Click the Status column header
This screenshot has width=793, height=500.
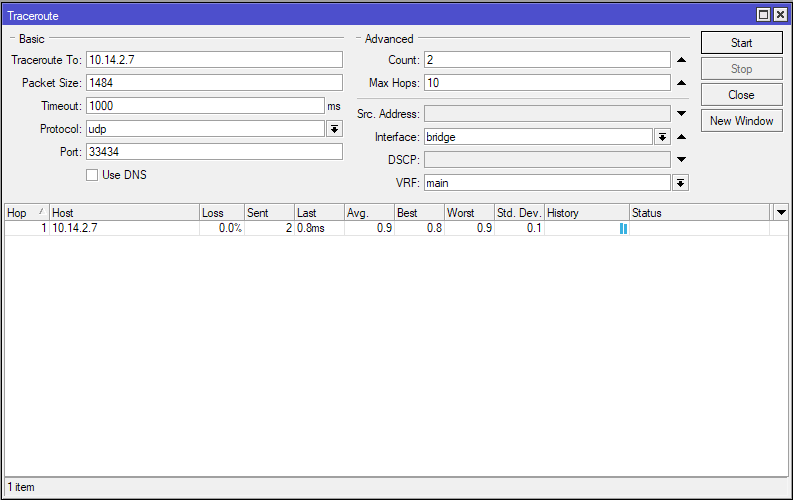[x=700, y=213]
